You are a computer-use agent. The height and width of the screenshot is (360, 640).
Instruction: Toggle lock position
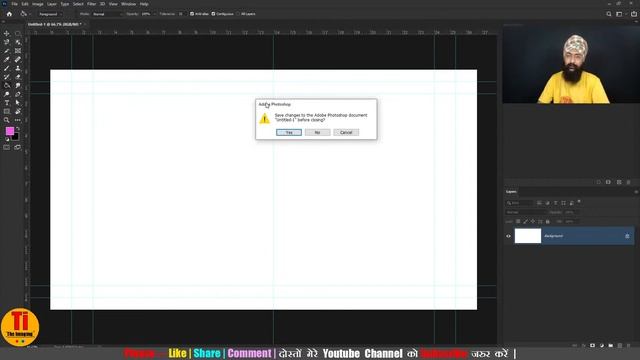(x=533, y=221)
